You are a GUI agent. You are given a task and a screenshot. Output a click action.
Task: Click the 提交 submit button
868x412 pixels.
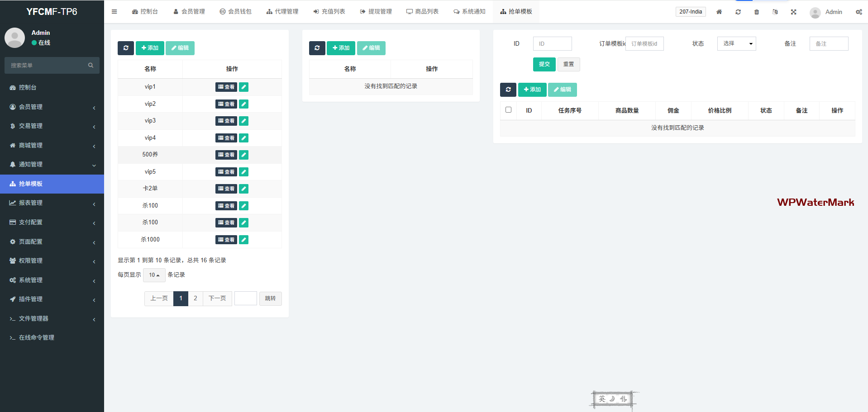pyautogui.click(x=544, y=64)
